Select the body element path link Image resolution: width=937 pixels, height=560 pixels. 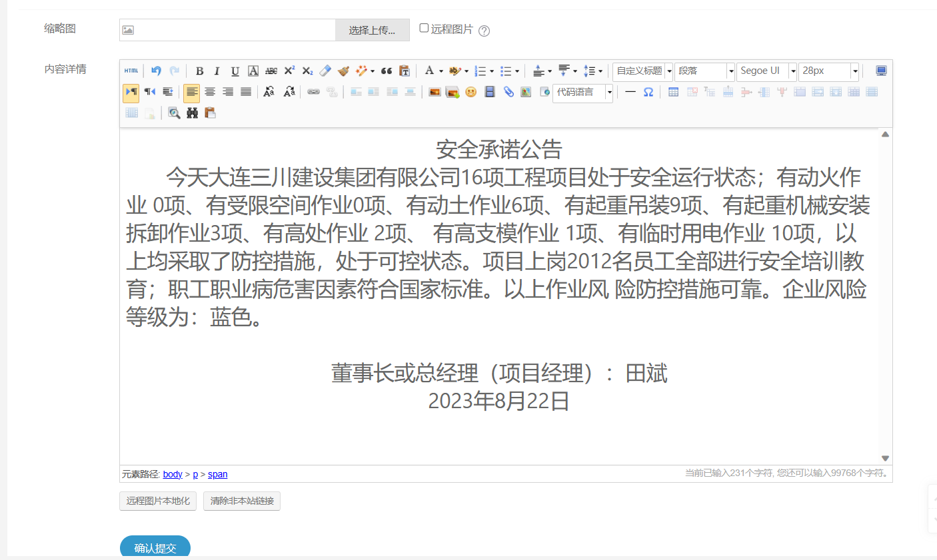[173, 474]
